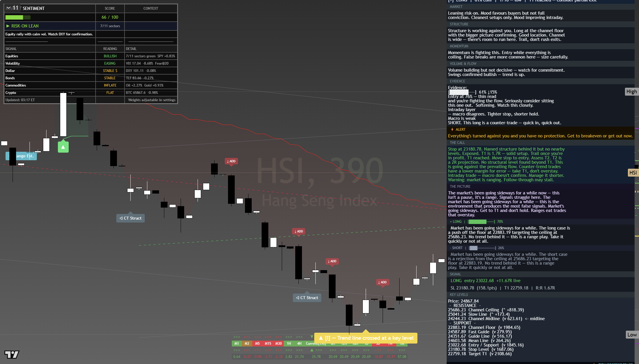This screenshot has height=364, width=639.
Task: Click the 'Updated: 03:17 ET' timestamp
Action: click(x=20, y=100)
